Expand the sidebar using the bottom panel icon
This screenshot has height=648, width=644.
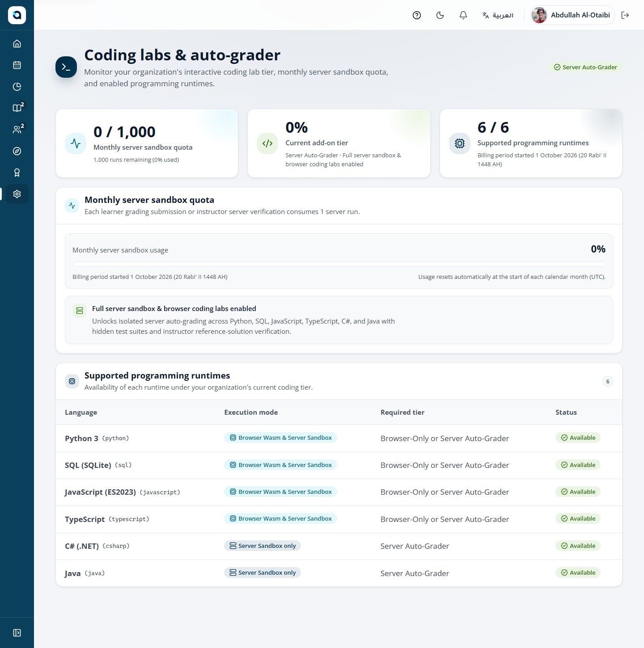coord(17,632)
